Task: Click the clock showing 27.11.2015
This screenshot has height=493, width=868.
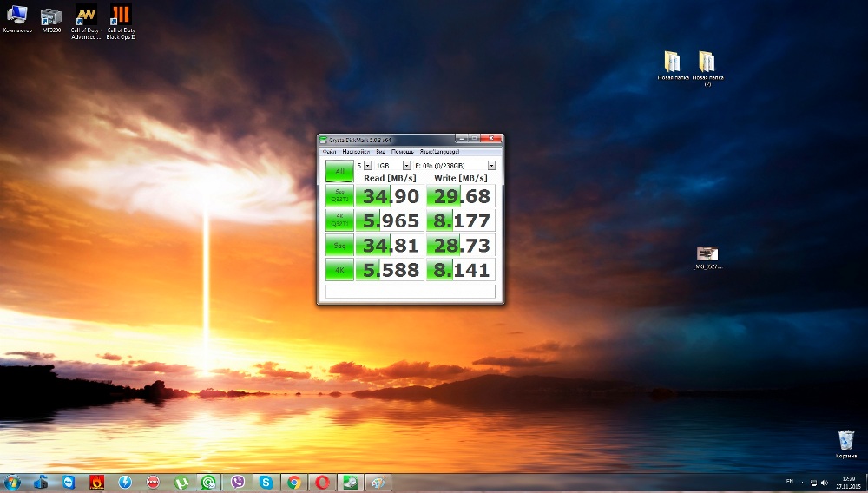Action: tap(848, 483)
